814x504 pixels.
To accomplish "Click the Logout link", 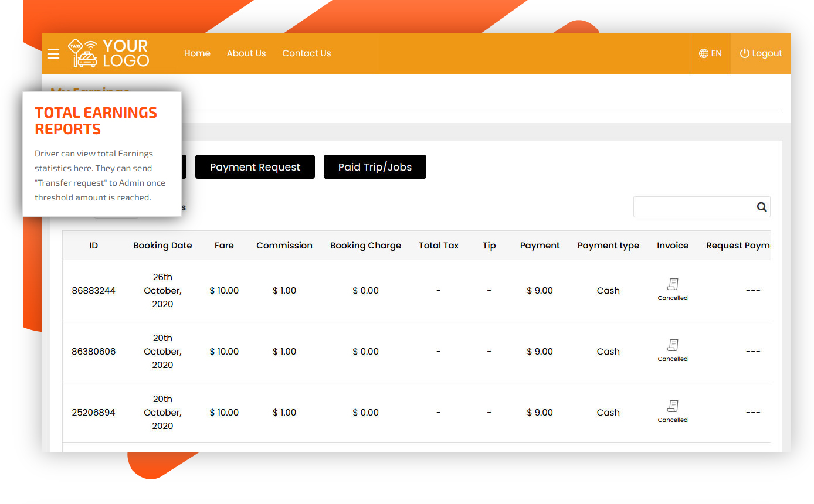I will pyautogui.click(x=761, y=53).
